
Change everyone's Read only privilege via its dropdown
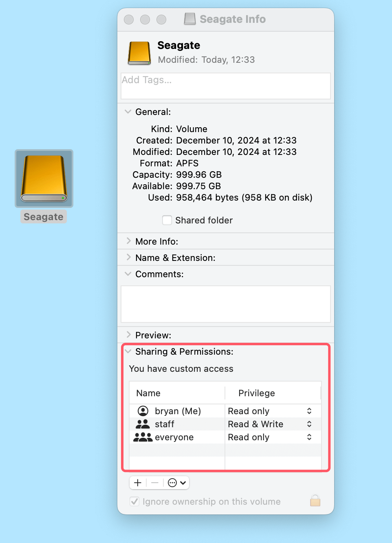pos(309,437)
